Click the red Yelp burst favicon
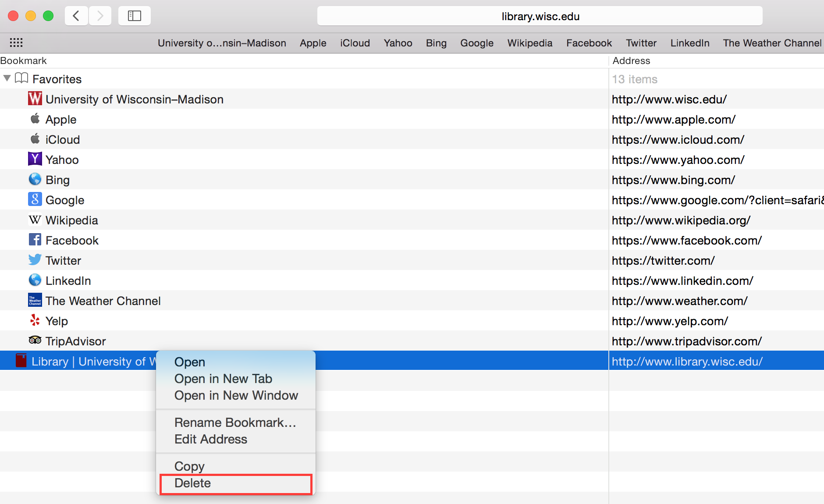 tap(35, 320)
